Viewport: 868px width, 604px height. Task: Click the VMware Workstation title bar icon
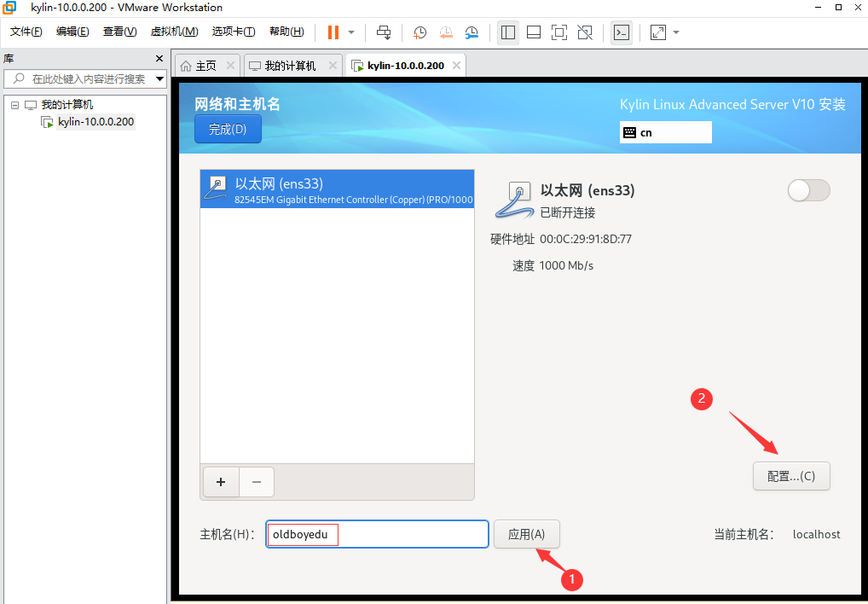click(x=10, y=8)
